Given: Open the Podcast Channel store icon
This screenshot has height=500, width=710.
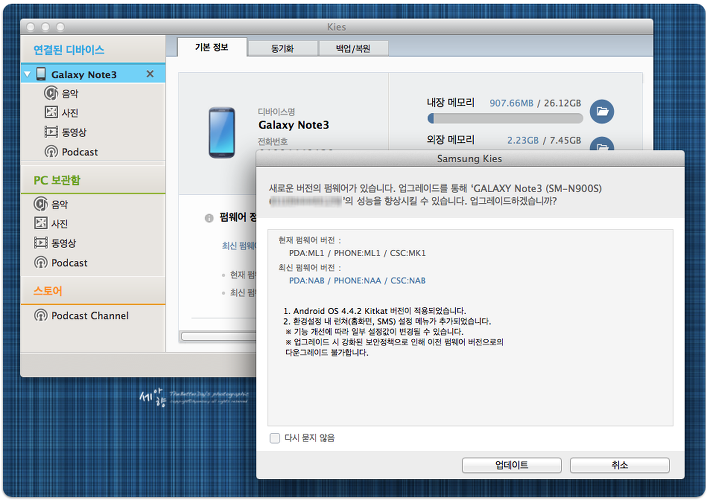Looking at the screenshot, I should pyautogui.click(x=41, y=315).
